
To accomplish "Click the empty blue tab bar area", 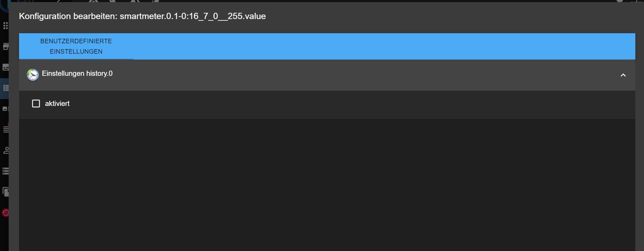I will click(381, 46).
